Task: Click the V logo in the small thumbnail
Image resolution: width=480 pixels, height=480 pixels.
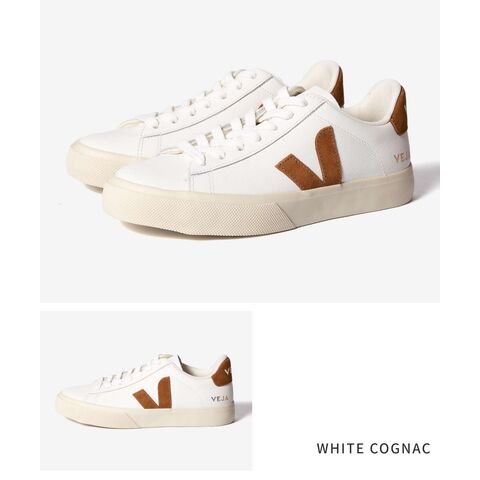Action: pos(153,393)
